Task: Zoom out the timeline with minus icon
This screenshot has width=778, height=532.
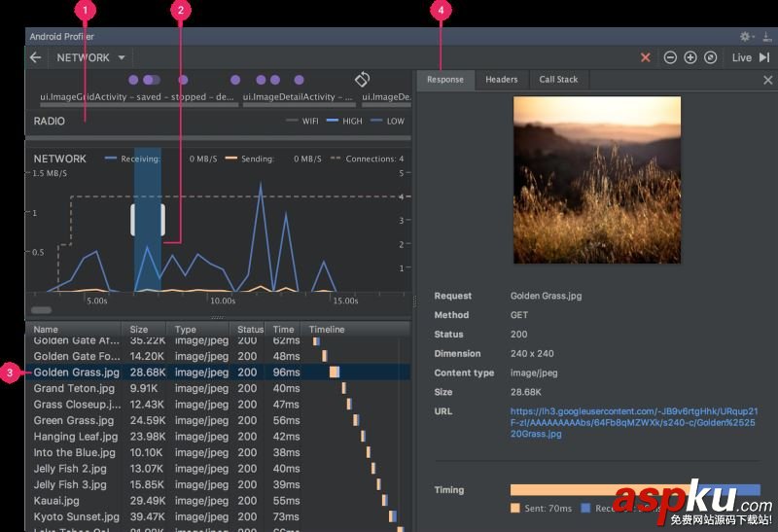Action: coord(670,58)
